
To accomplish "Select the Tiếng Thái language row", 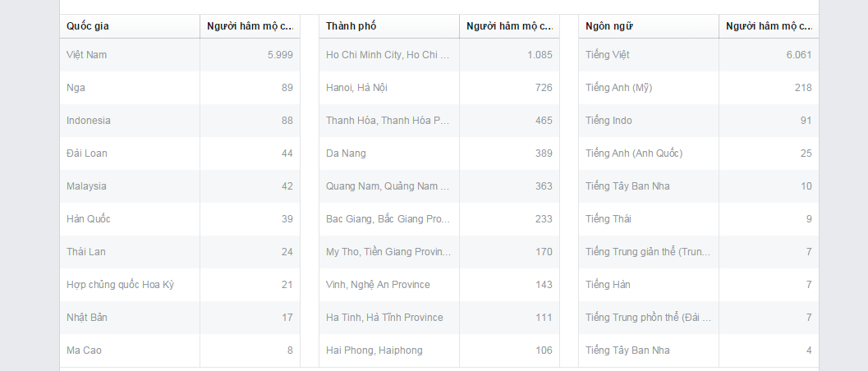I will coord(609,219).
